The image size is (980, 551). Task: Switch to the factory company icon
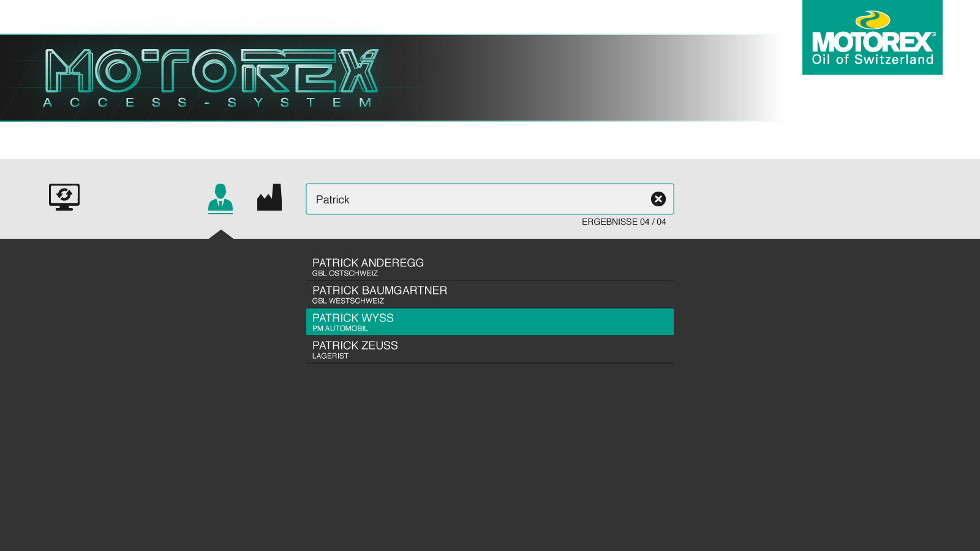point(269,197)
